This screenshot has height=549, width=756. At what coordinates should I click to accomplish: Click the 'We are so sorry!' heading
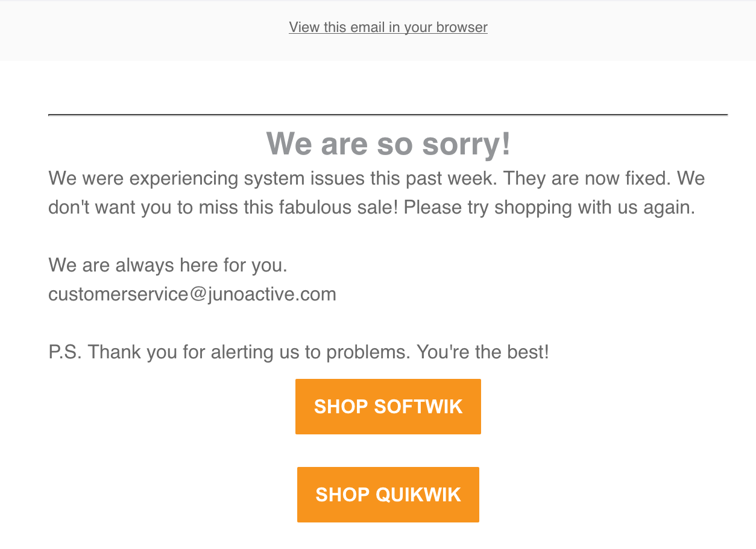(388, 144)
